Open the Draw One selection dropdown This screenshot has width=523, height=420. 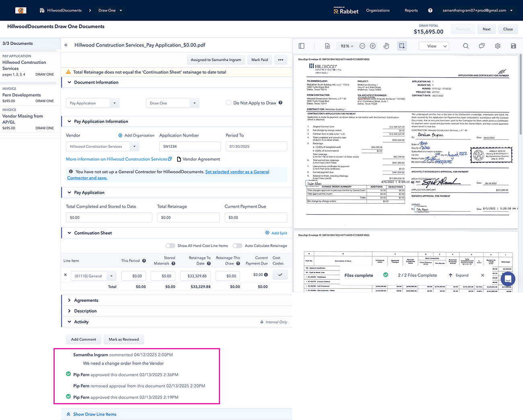[x=195, y=103]
